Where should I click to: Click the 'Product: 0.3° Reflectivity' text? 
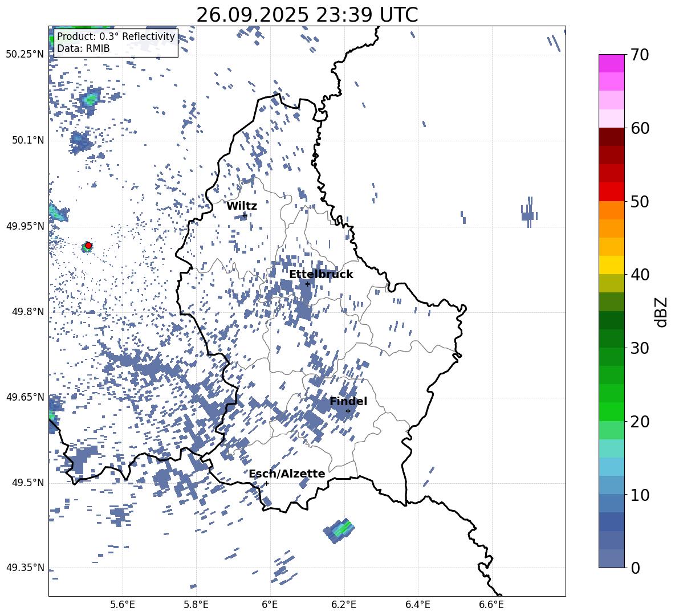point(116,36)
